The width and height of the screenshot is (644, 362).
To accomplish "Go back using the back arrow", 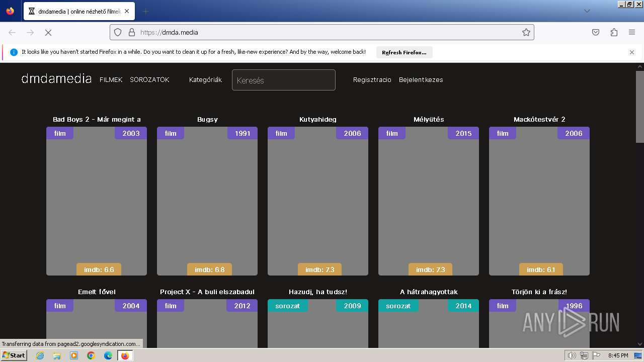I will (x=12, y=32).
